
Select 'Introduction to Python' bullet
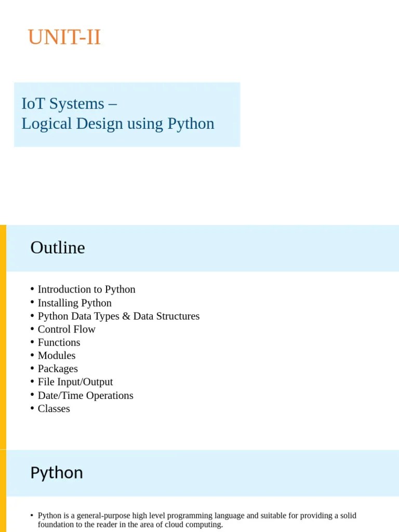tap(87, 289)
